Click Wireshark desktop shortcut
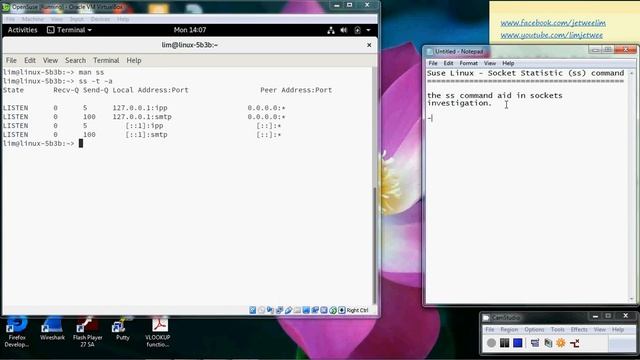The height and width of the screenshot is (360, 640). 52,329
